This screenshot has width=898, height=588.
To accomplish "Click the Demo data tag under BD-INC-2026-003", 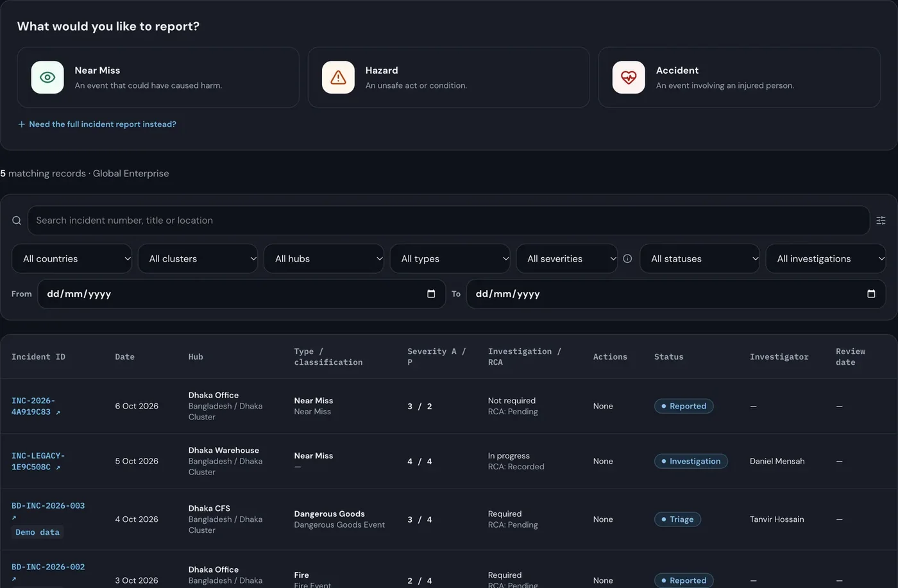I will click(37, 532).
